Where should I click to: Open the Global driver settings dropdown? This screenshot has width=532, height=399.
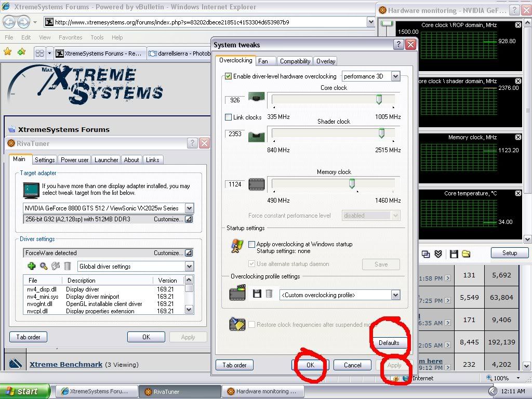(189, 267)
